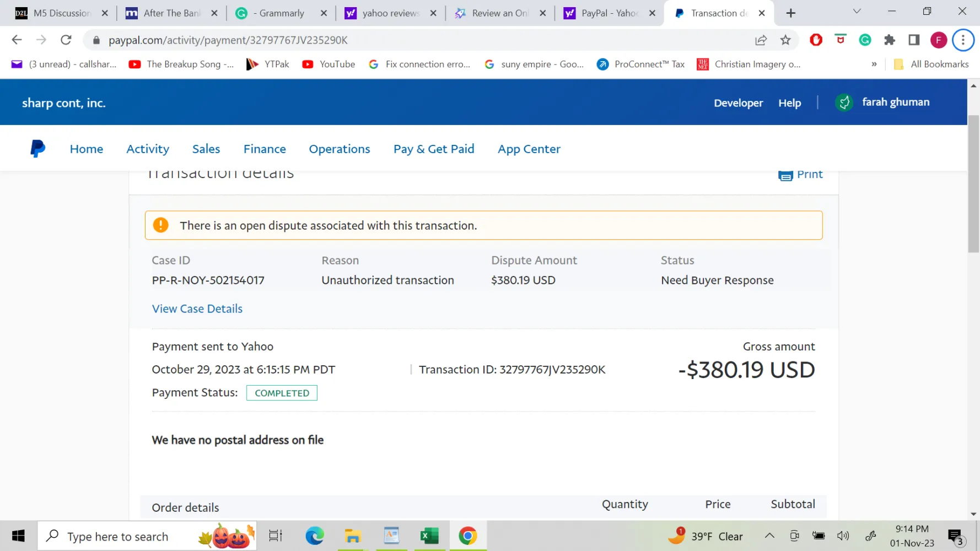
Task: Open the ProConnect Tax bookmark
Action: pos(640,64)
